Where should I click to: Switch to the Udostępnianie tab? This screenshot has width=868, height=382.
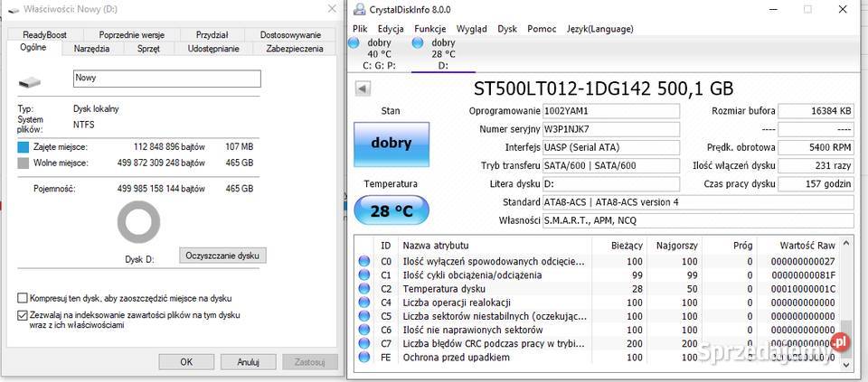pos(213,49)
